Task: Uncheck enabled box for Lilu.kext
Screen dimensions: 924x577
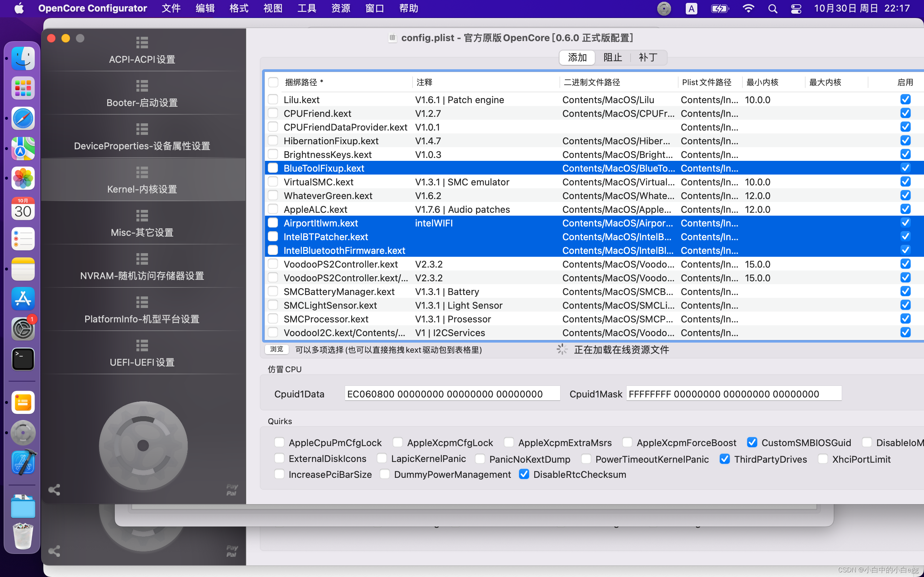Action: tap(905, 100)
